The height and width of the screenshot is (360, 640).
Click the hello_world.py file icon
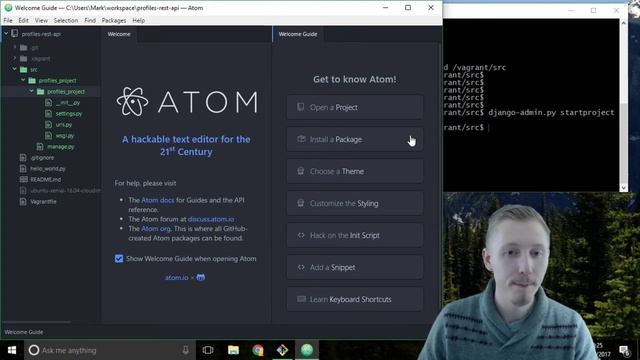pos(23,169)
